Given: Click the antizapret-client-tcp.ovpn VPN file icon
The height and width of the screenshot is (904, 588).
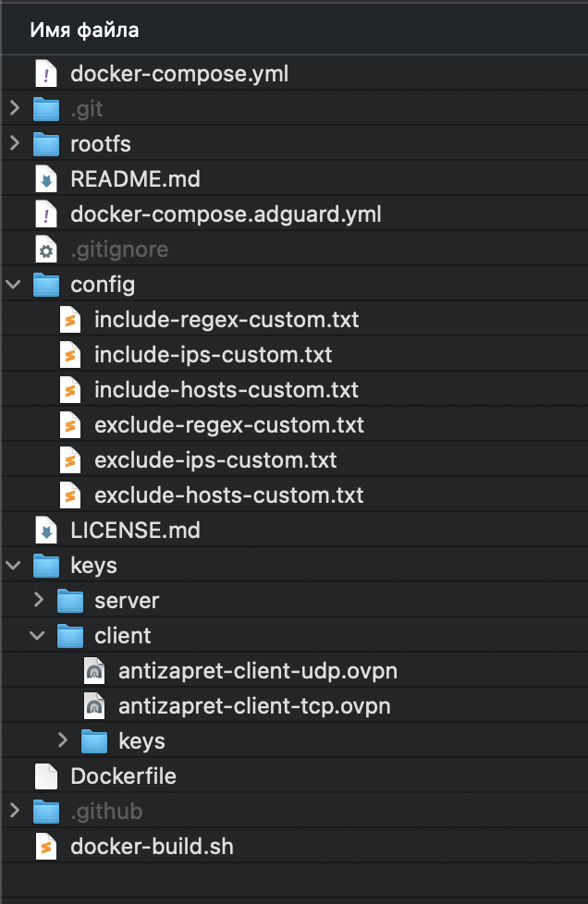Looking at the screenshot, I should tap(94, 706).
